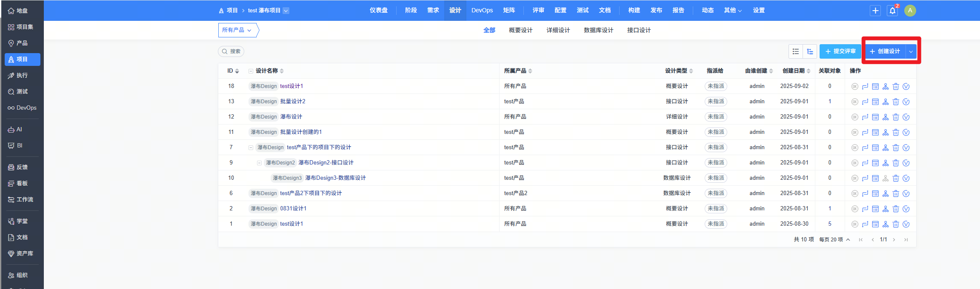This screenshot has width=980, height=289.
Task: Expand the arrow next to 创建设计
Action: pyautogui.click(x=911, y=51)
